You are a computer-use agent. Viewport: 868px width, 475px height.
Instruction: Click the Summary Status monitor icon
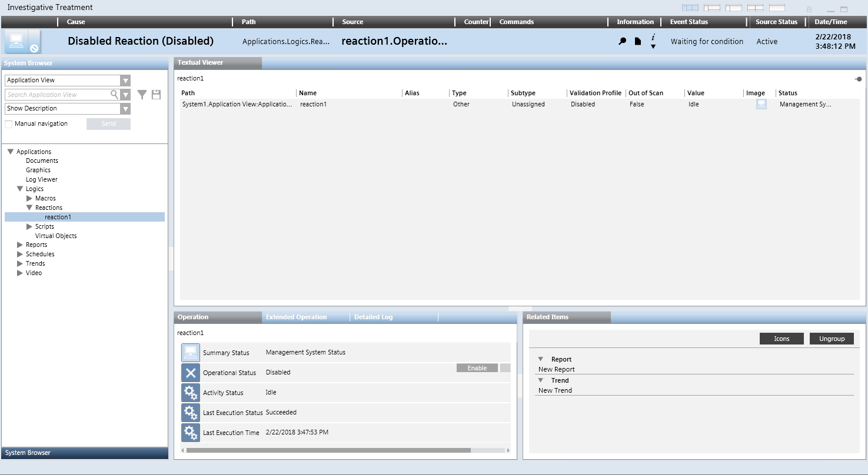(190, 353)
